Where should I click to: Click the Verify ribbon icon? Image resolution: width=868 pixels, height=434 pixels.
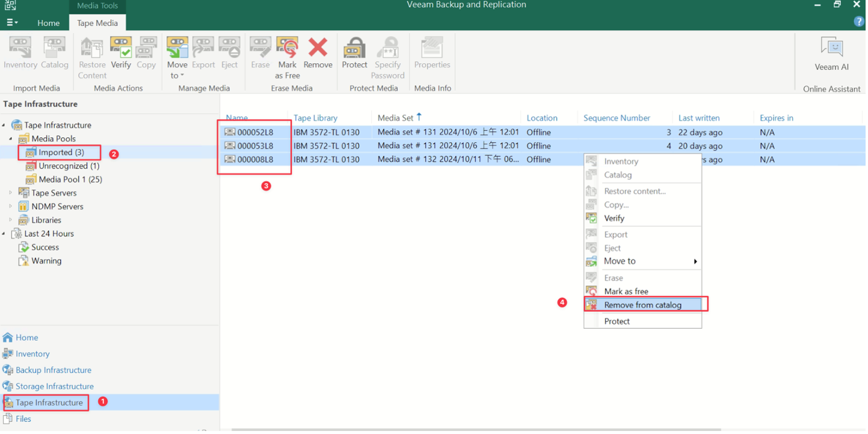point(120,53)
